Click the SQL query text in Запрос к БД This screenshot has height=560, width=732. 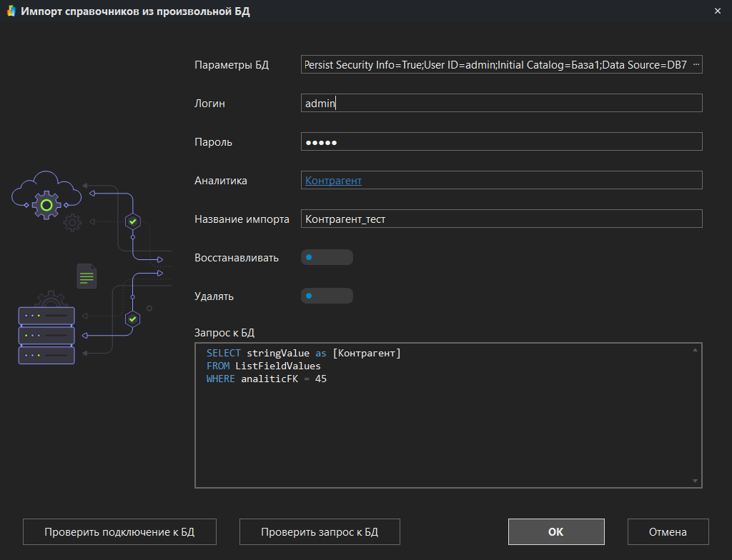(x=304, y=366)
